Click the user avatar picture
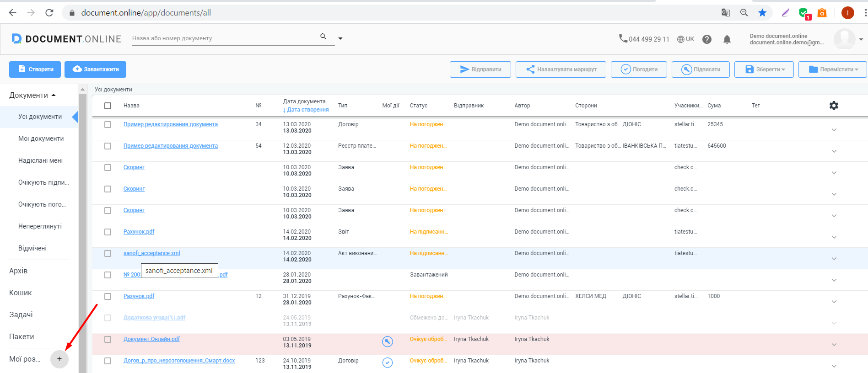 844,39
